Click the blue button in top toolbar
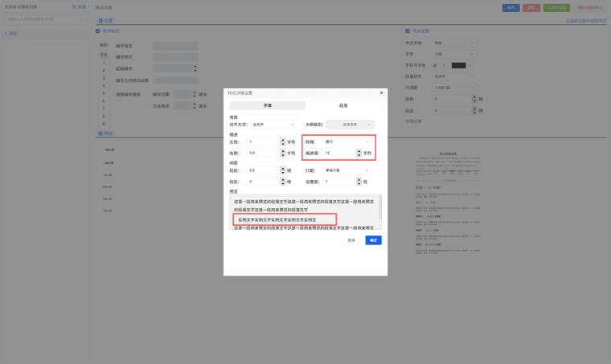The image size is (611, 364). (511, 8)
